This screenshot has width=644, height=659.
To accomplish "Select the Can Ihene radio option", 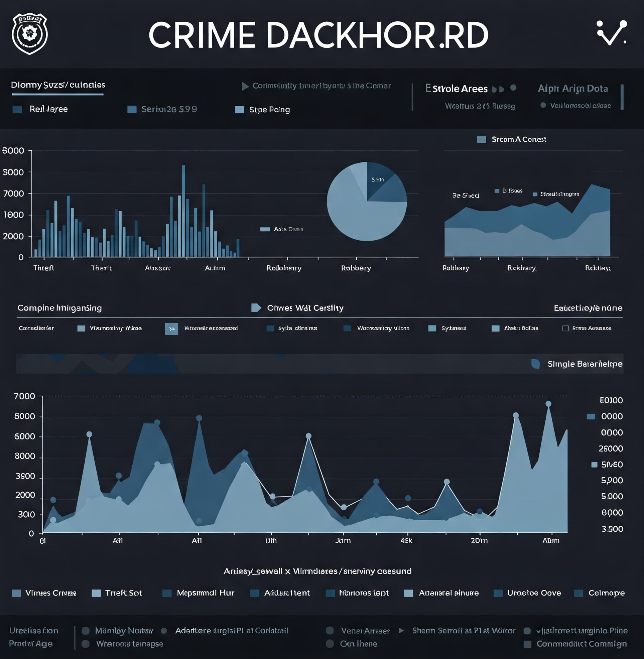I will [330, 643].
